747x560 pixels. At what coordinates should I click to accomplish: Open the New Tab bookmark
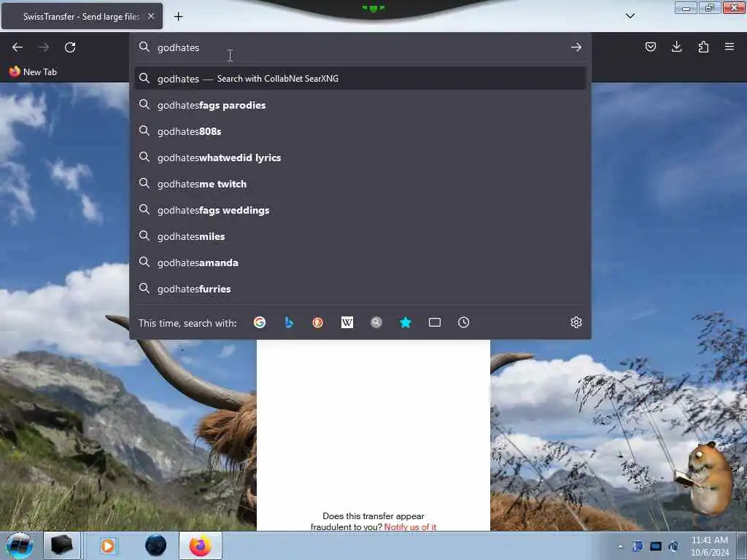pyautogui.click(x=33, y=72)
